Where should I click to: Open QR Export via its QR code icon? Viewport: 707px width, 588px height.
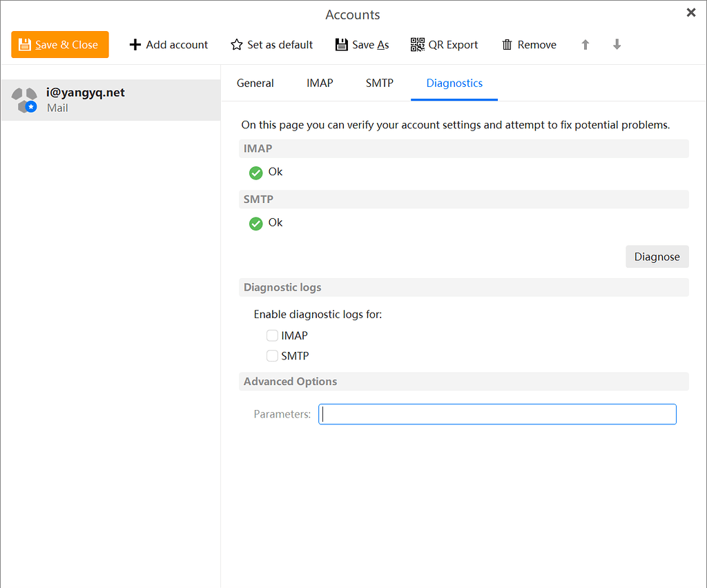(x=417, y=43)
